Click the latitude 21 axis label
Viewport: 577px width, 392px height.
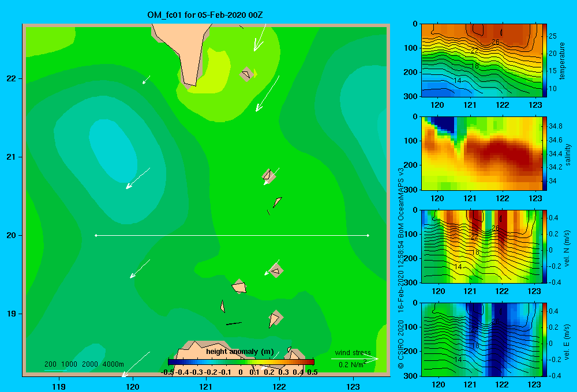[x=12, y=157]
